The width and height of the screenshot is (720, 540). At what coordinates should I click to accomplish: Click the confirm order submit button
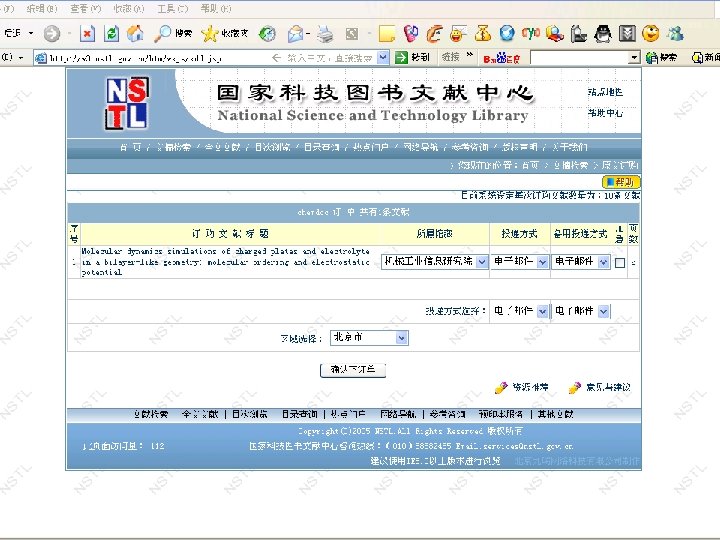353,370
